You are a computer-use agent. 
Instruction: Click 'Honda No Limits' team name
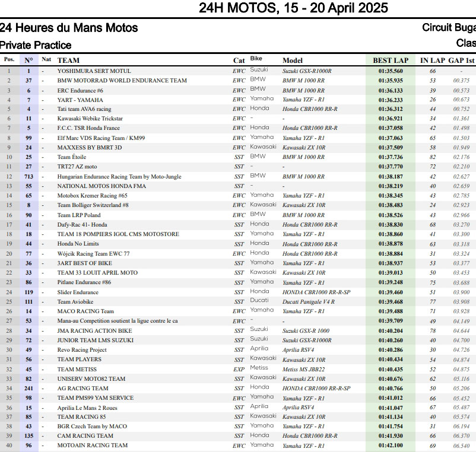coord(78,243)
